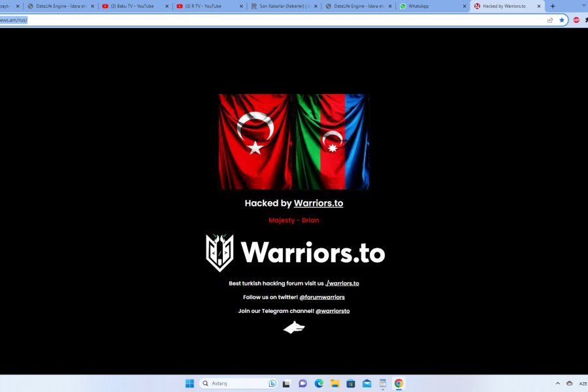
Task: Open Microsoft Store from the taskbar
Action: click(351, 384)
